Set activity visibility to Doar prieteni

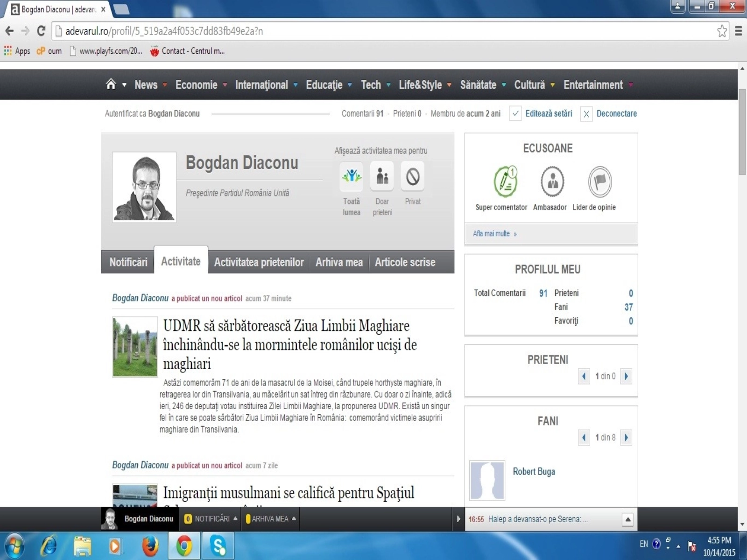pos(382,176)
